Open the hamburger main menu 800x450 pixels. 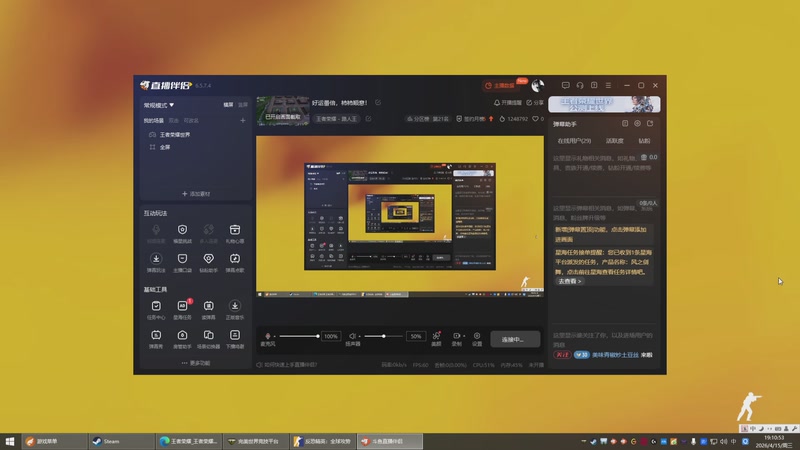point(608,85)
